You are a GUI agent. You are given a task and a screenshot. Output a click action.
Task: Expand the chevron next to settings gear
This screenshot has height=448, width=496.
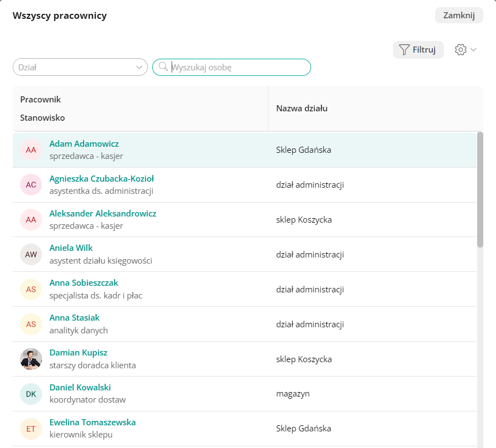473,50
